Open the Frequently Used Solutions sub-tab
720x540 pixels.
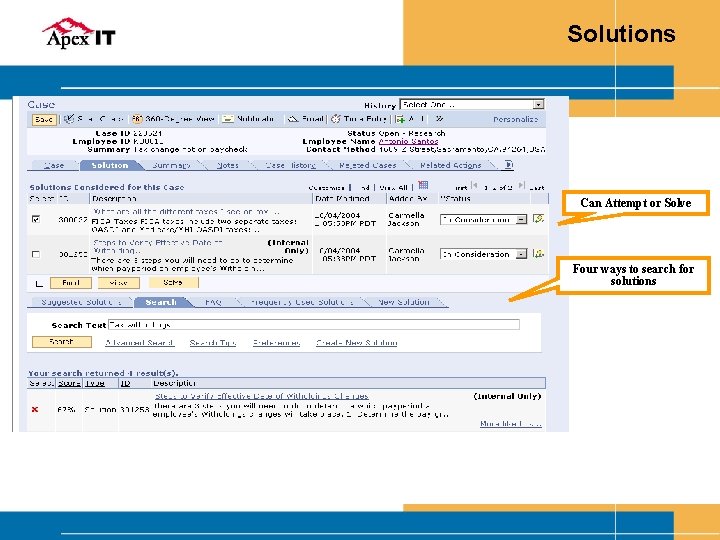[302, 302]
